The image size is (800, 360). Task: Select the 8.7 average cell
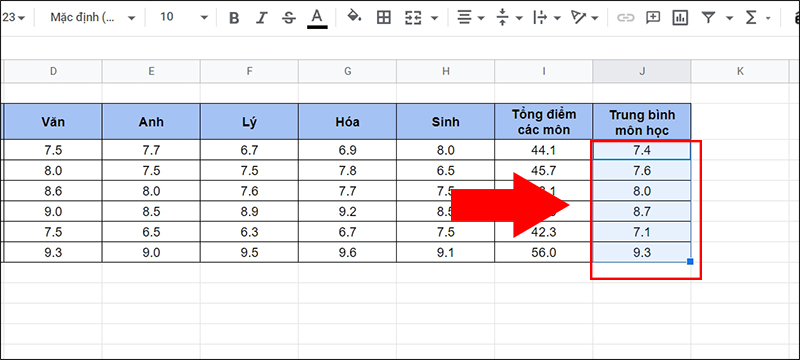(642, 212)
